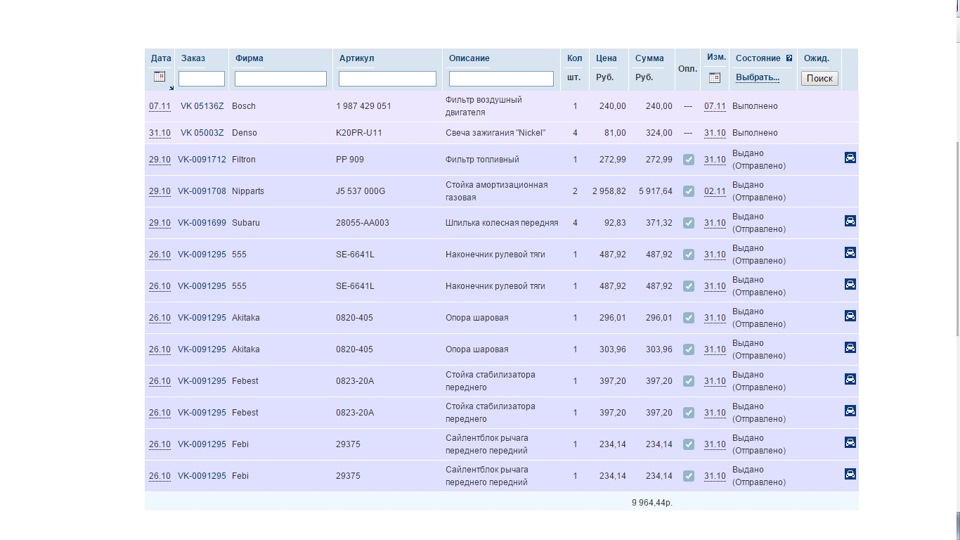Select order number VK 05003Z
960x540 pixels.
[x=202, y=133]
